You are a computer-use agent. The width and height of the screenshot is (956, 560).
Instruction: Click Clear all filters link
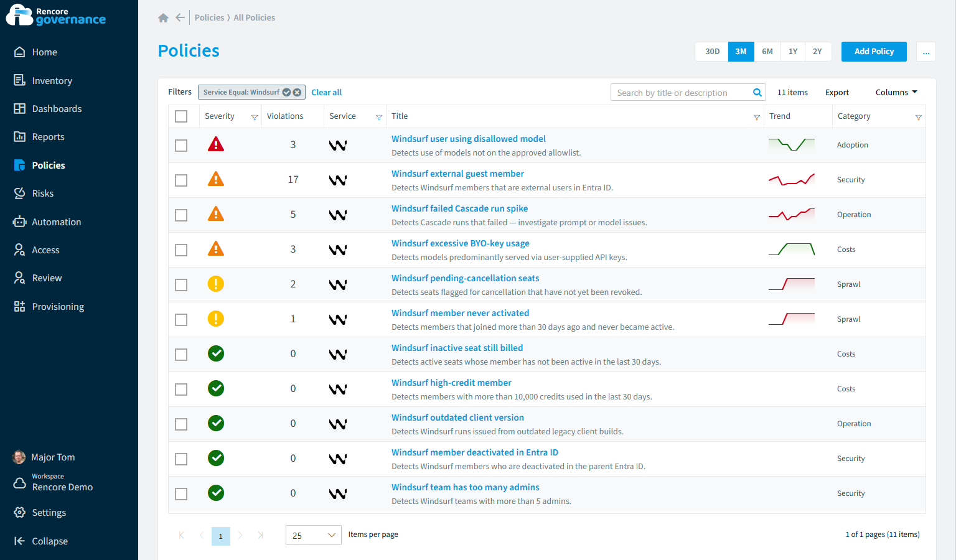click(x=326, y=93)
